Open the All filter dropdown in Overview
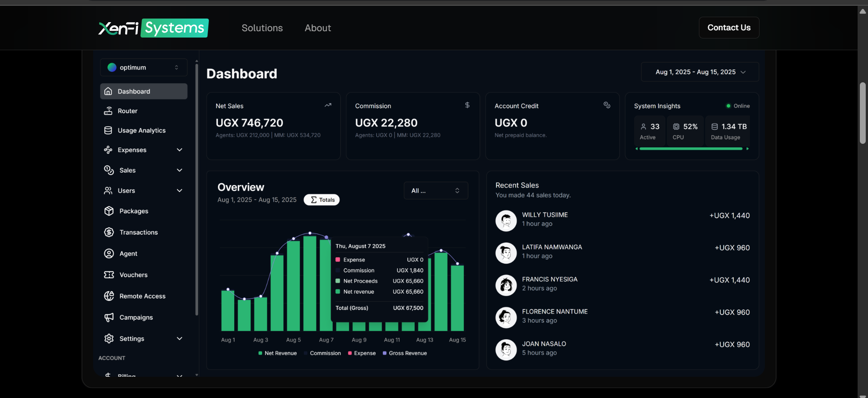 436,190
